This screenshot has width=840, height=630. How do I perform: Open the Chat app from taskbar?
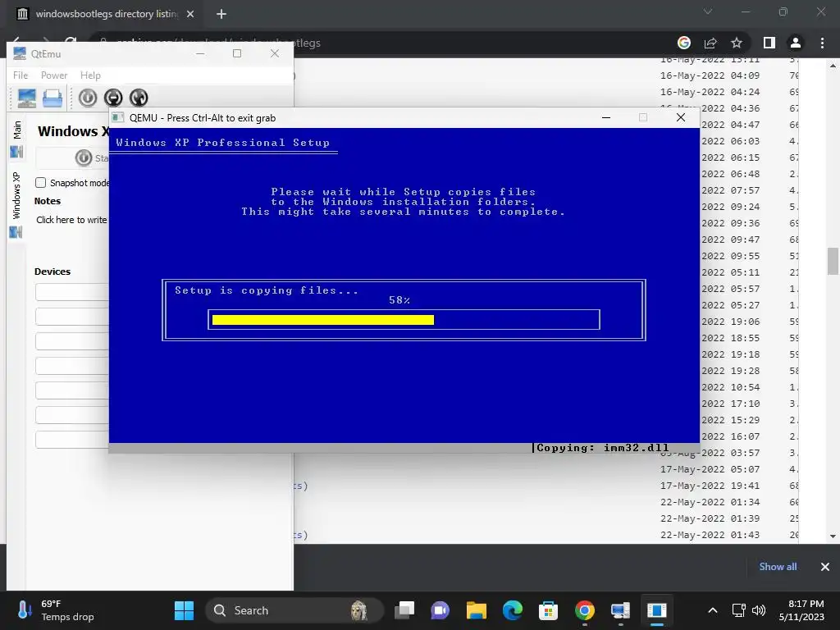440,610
